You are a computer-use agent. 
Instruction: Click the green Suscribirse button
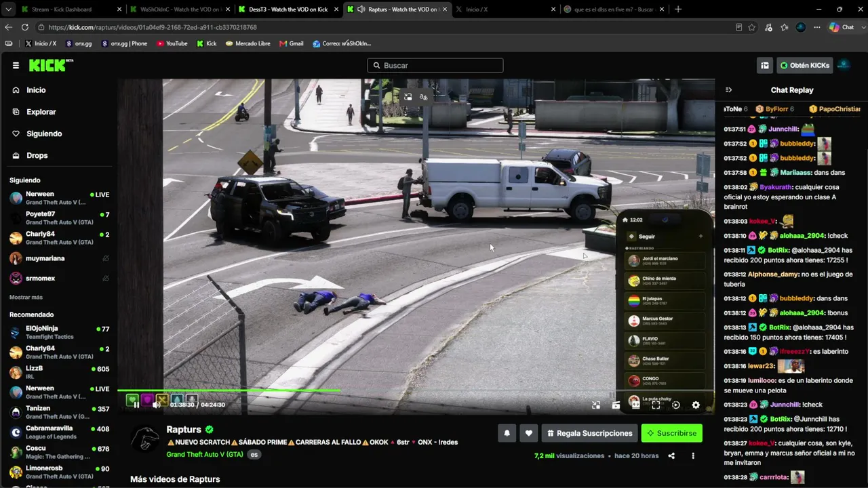click(672, 433)
